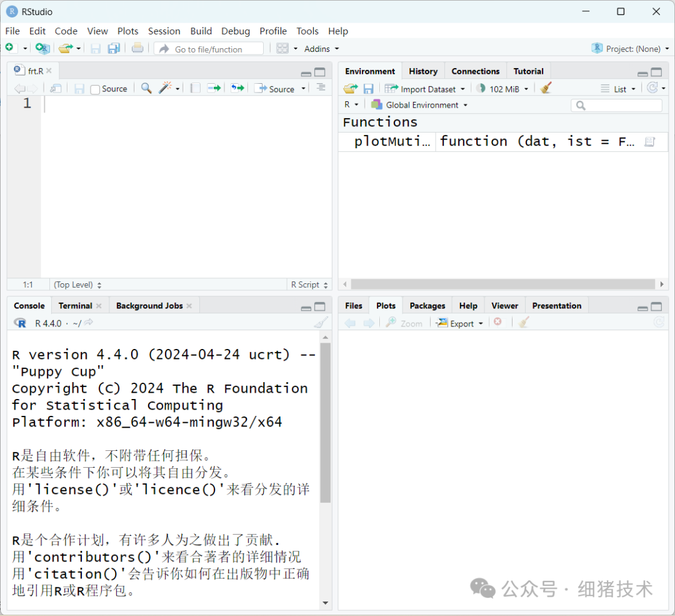Toggle Source on Save checkbox
Image resolution: width=675 pixels, height=616 pixels.
[95, 89]
